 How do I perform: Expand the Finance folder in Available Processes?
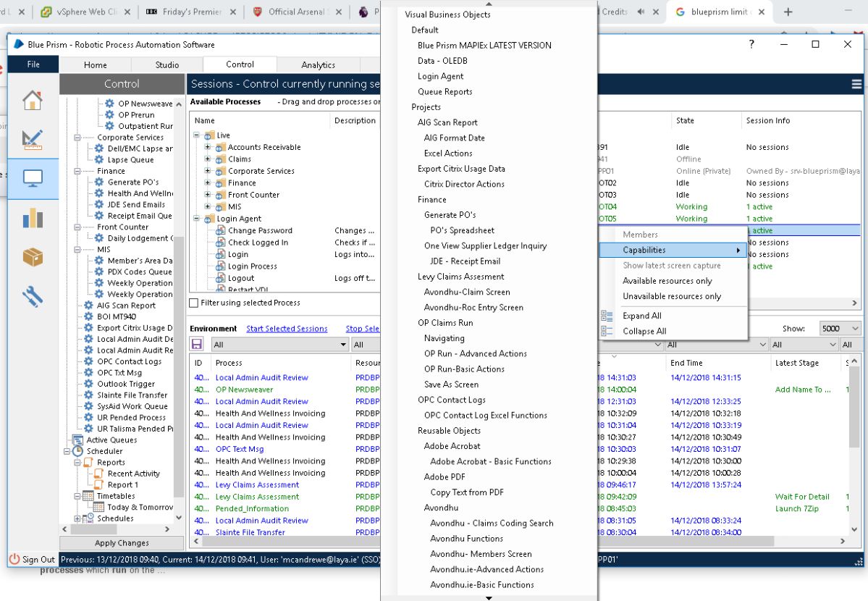coord(208,182)
